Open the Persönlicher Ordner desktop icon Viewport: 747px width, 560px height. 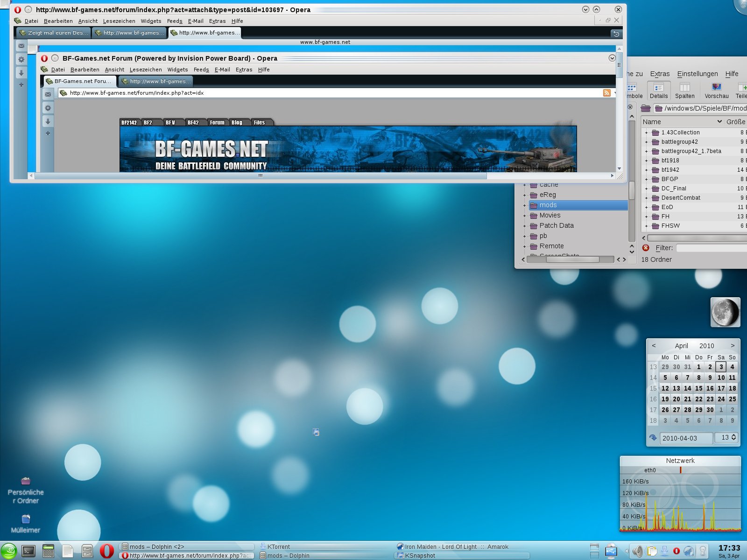[26, 490]
